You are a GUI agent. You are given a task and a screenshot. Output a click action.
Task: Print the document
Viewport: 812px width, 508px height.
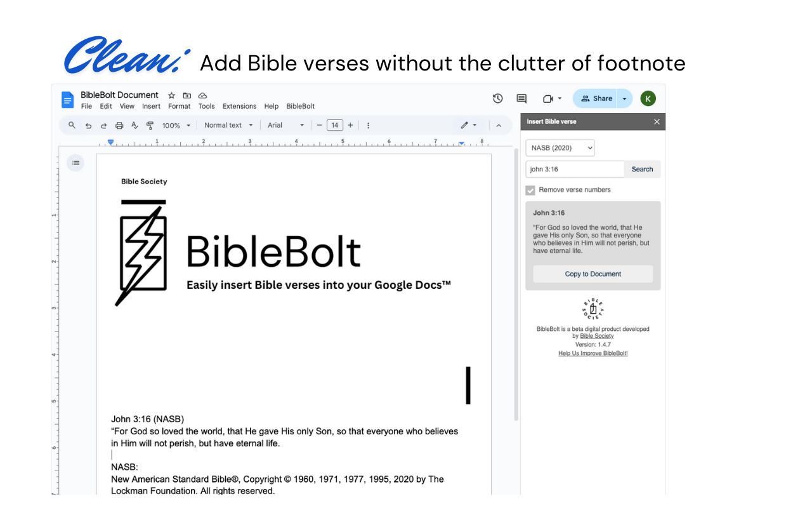[119, 126]
